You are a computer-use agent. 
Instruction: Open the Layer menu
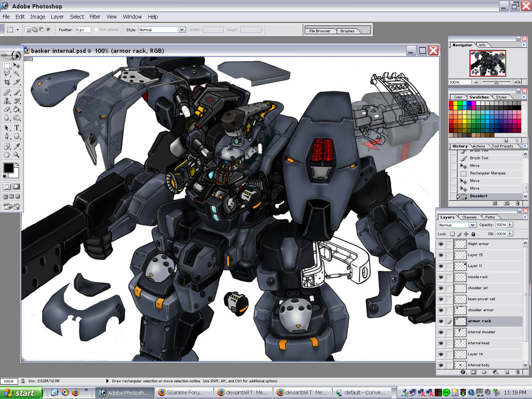(57, 17)
